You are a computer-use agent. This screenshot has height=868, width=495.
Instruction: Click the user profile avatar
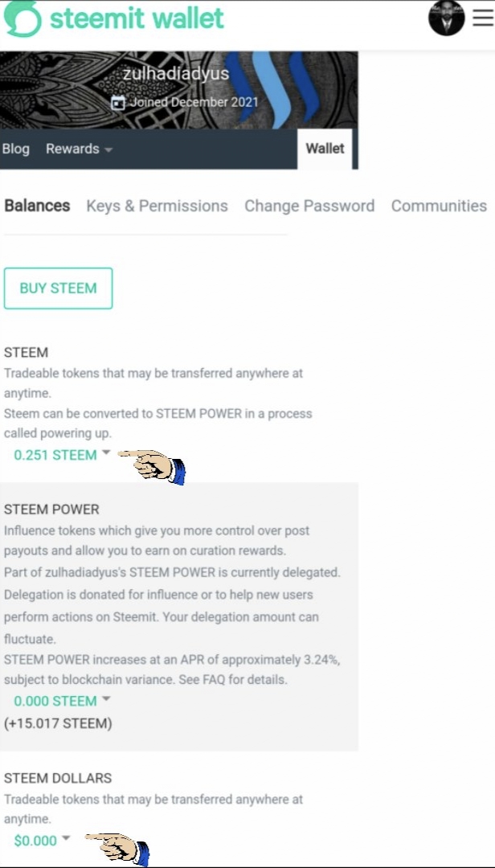(x=447, y=18)
